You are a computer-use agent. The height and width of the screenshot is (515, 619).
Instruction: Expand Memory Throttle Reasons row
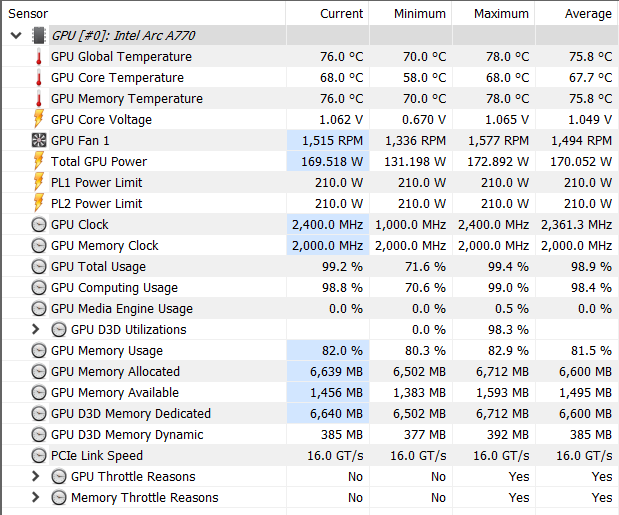click(36, 497)
